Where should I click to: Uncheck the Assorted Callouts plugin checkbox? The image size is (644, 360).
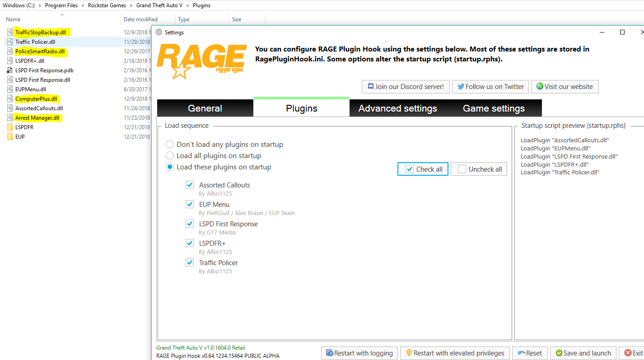pos(190,185)
